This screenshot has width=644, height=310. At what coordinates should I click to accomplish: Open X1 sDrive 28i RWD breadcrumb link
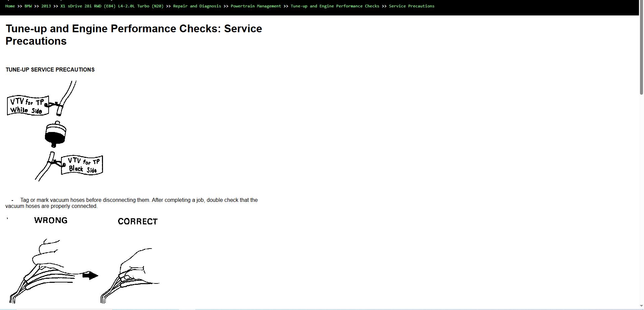click(112, 6)
